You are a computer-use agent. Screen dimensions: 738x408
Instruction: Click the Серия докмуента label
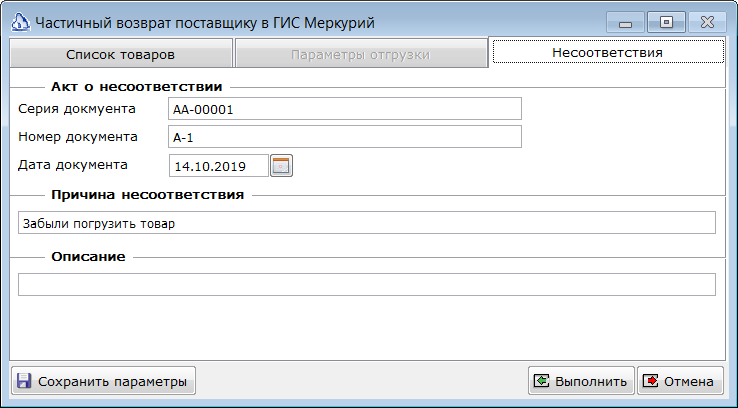pos(77,109)
